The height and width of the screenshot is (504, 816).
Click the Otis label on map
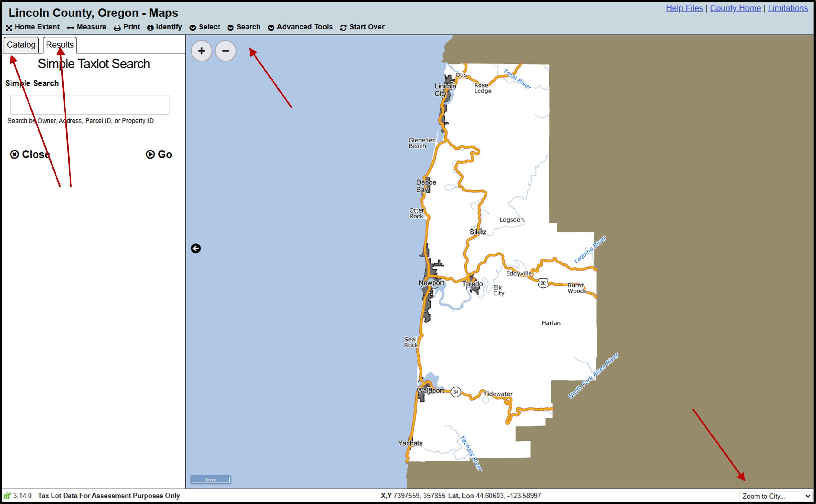coord(461,75)
